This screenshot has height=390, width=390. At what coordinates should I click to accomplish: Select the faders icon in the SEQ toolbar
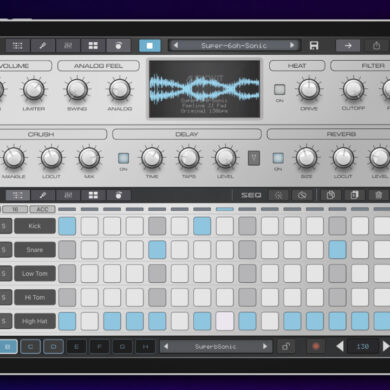tap(68, 195)
